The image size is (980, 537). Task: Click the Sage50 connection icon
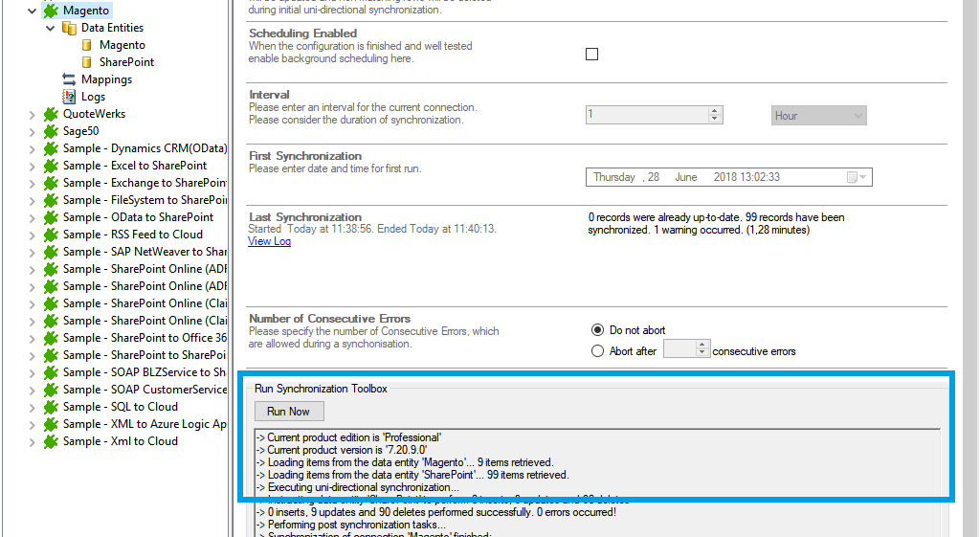pos(51,131)
